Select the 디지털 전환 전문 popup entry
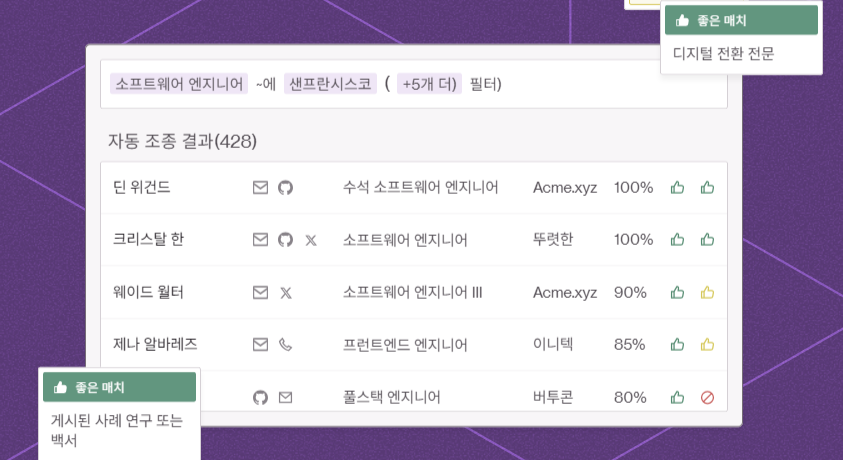 click(723, 53)
